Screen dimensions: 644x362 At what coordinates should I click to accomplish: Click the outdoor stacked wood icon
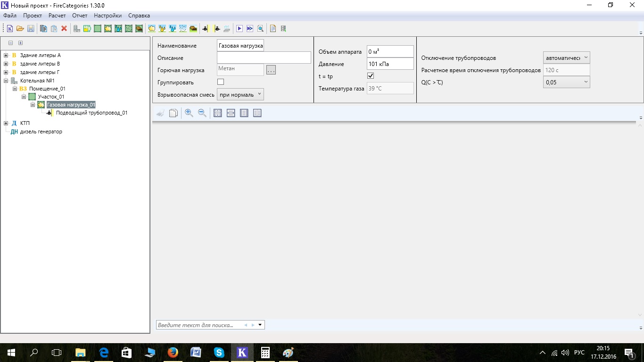click(193, 28)
